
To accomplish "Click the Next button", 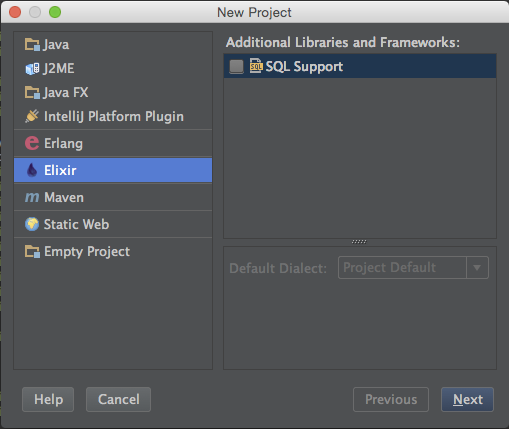I will tap(467, 399).
